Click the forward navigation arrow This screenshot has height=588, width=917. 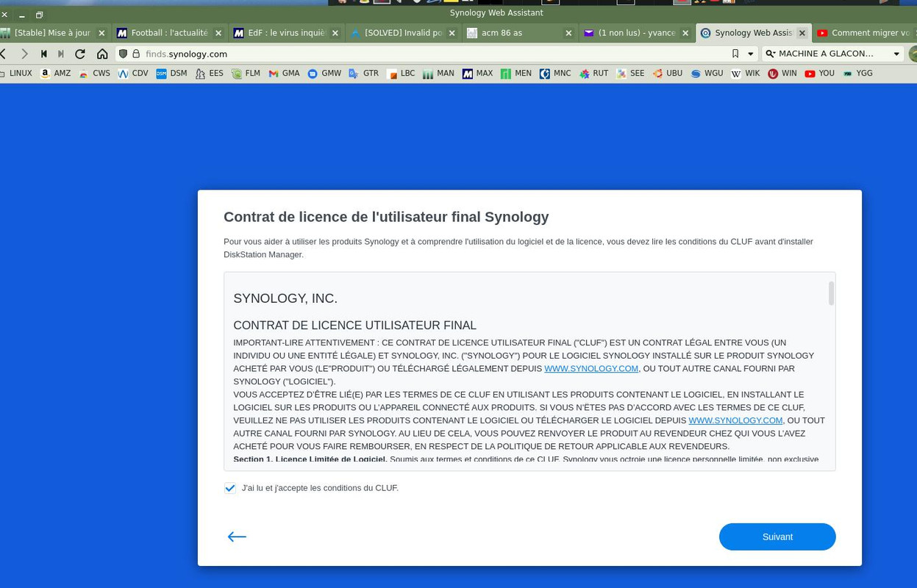pos(24,54)
